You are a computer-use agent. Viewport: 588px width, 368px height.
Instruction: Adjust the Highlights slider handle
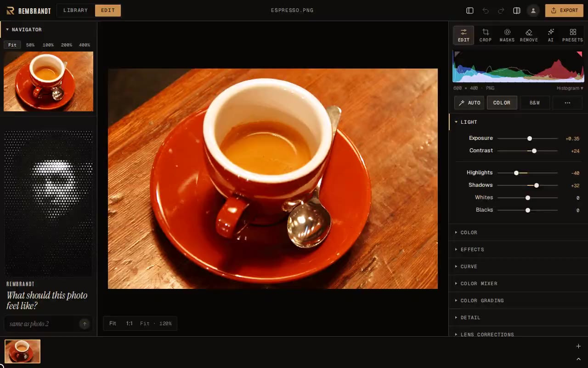[x=516, y=173]
